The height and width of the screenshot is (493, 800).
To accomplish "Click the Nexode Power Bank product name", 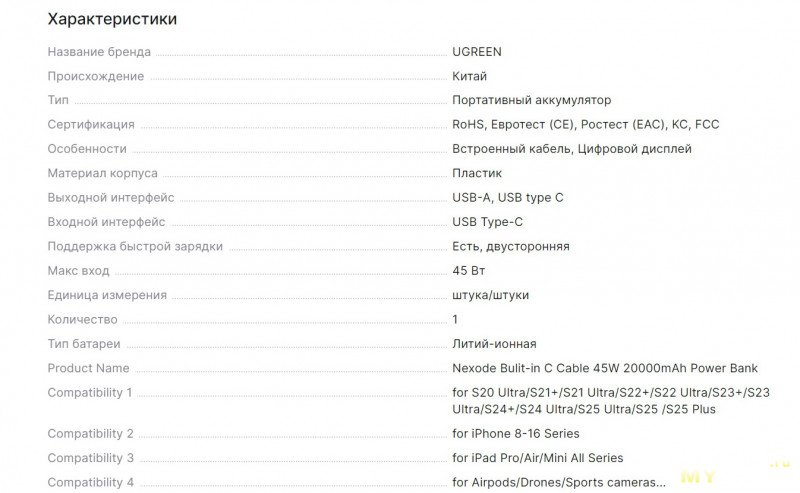I will [605, 368].
